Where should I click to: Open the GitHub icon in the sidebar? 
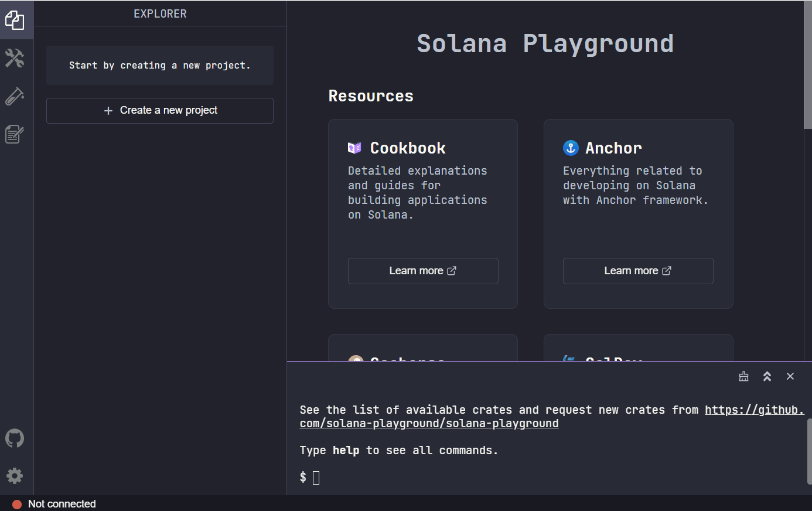[x=15, y=438]
